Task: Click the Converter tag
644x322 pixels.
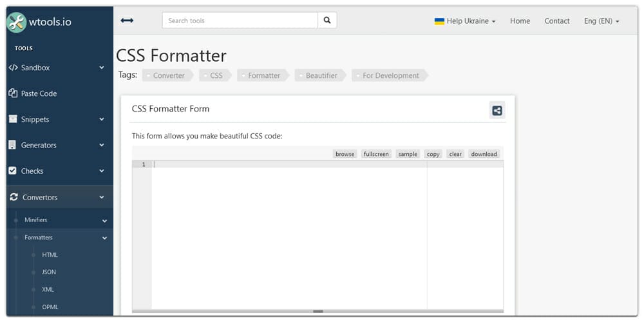Action: click(168, 75)
